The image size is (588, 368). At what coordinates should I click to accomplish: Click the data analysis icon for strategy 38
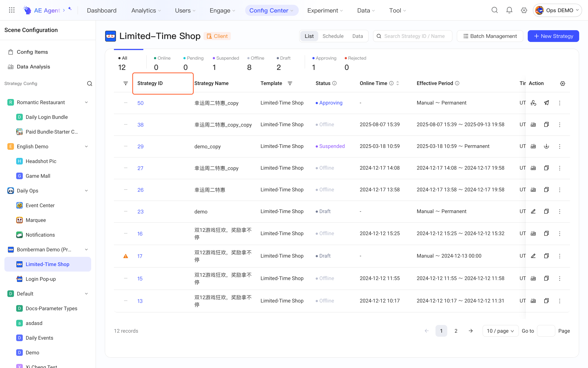click(x=533, y=124)
